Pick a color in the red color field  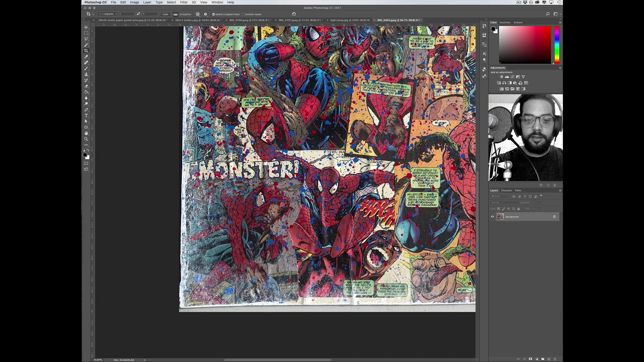[x=525, y=45]
